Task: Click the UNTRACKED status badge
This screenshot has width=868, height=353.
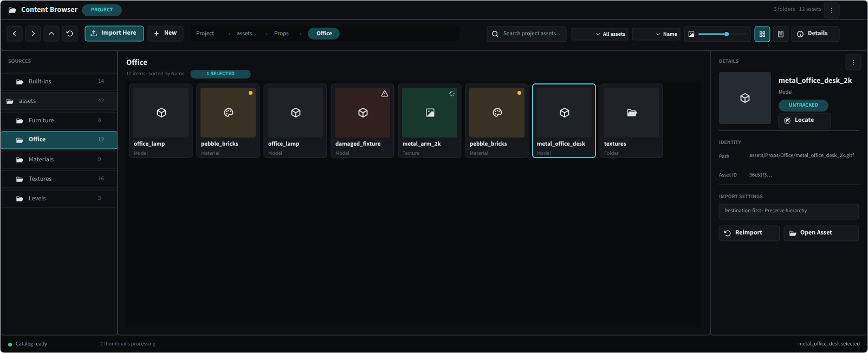Action: [x=804, y=106]
